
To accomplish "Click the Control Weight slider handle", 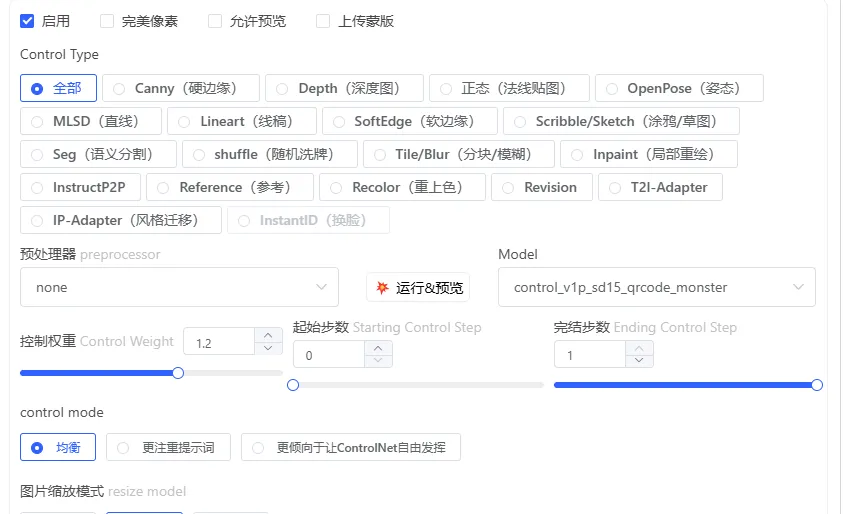I will click(178, 373).
